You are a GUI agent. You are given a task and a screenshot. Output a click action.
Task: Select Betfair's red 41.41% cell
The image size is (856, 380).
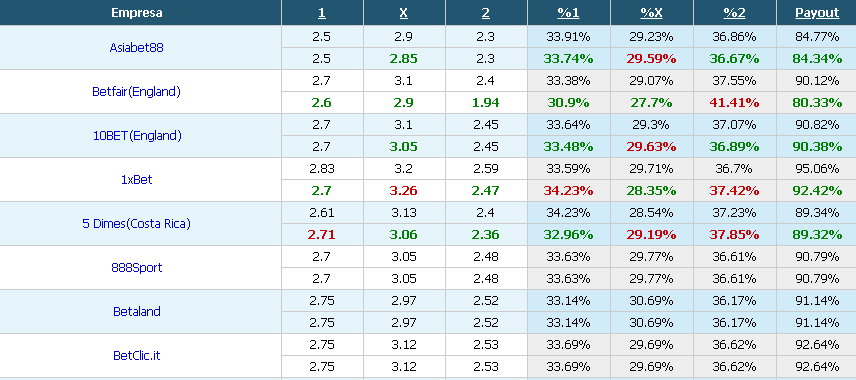click(x=734, y=103)
